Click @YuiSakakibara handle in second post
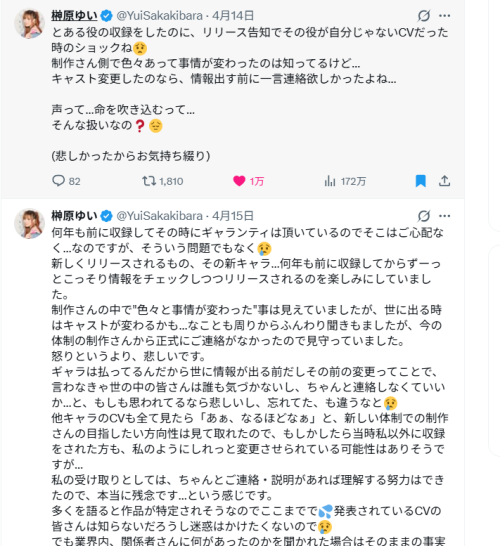The height and width of the screenshot is (546, 500). click(159, 216)
